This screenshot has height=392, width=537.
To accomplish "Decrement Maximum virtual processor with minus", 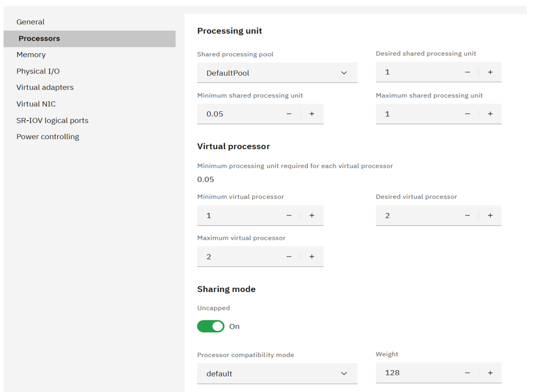I will coord(289,256).
